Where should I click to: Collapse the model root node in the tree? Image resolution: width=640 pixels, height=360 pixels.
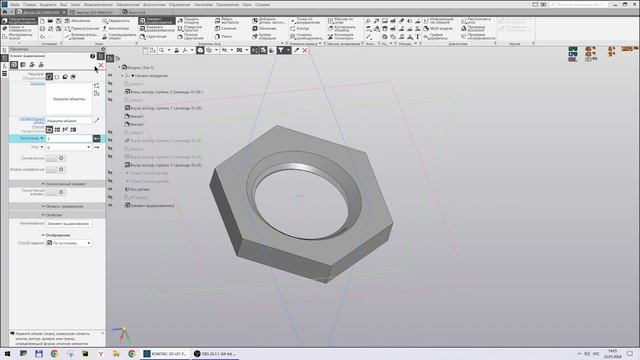[120, 67]
